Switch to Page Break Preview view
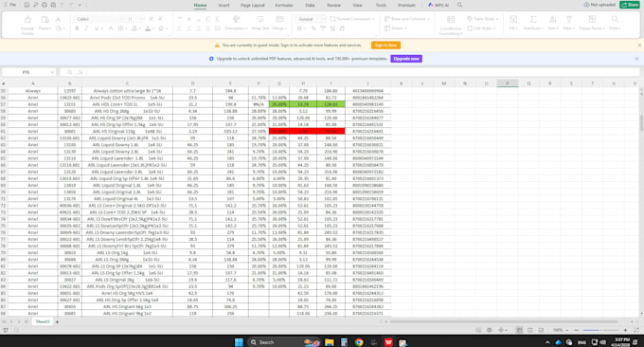644x347 pixels. [541, 330]
